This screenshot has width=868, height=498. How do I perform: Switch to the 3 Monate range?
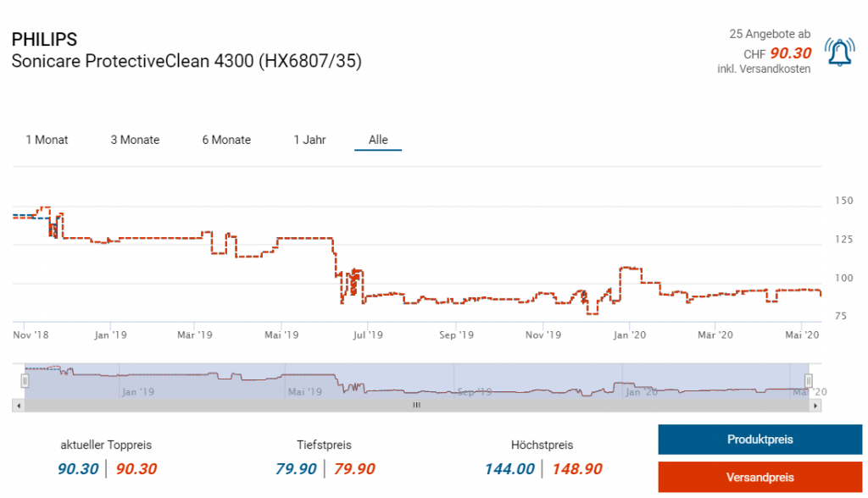point(135,140)
